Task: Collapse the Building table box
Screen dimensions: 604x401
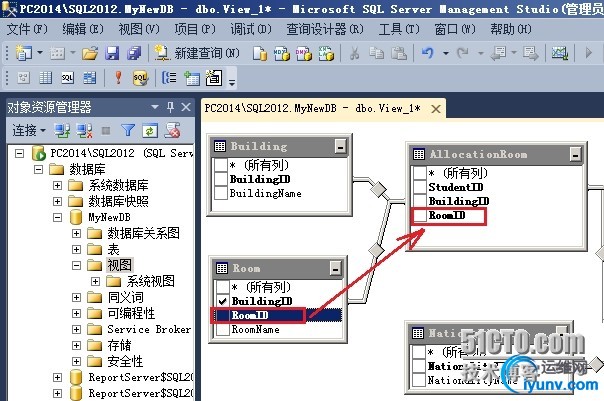Action: (x=340, y=146)
